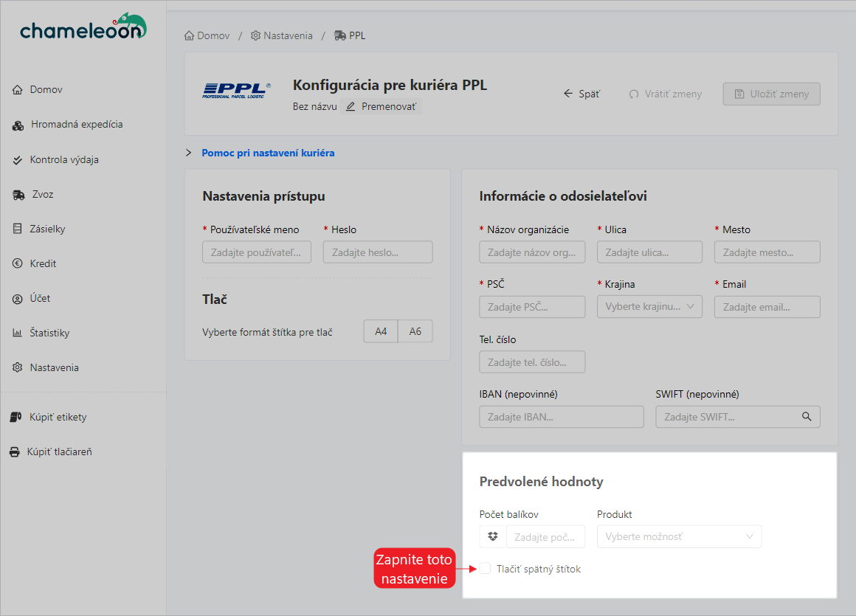Open the Produkt dropdown

[x=679, y=536]
